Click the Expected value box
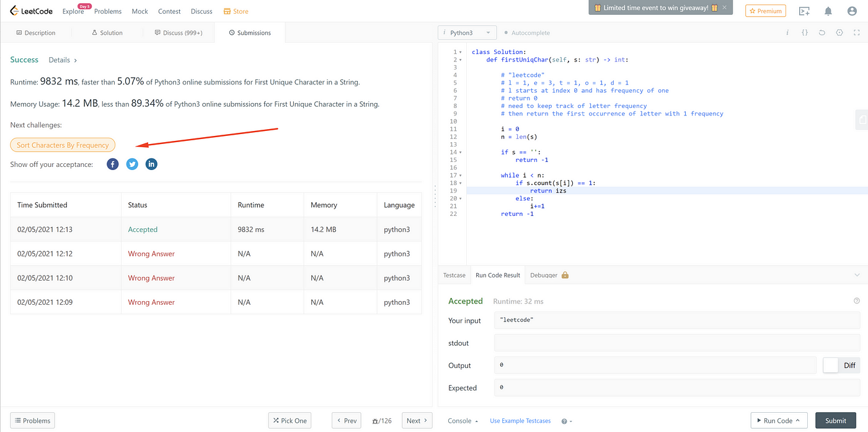 click(x=677, y=387)
